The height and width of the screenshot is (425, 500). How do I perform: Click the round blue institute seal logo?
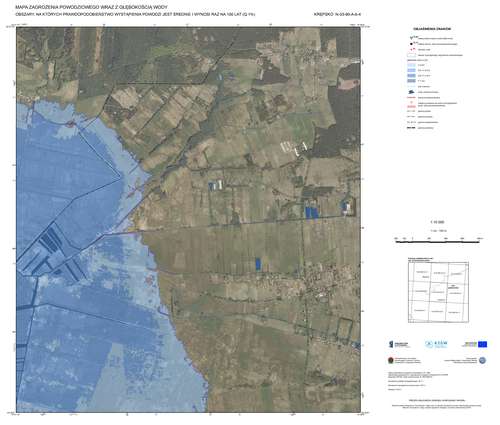tap(482, 360)
